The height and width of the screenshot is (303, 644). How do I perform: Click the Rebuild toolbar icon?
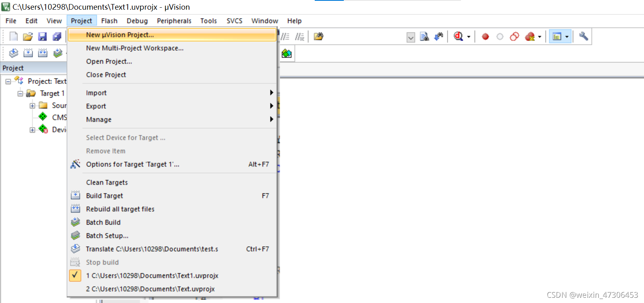point(42,53)
